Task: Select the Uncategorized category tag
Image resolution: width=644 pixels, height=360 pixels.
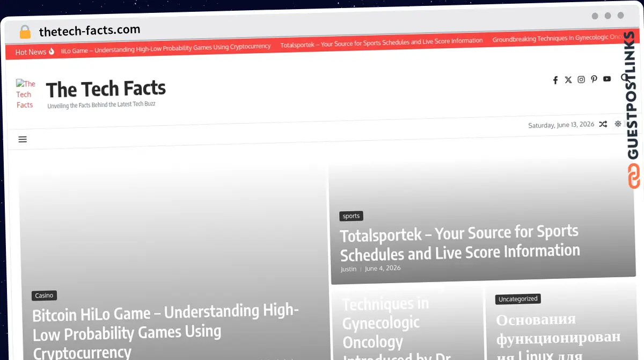Action: point(518,299)
